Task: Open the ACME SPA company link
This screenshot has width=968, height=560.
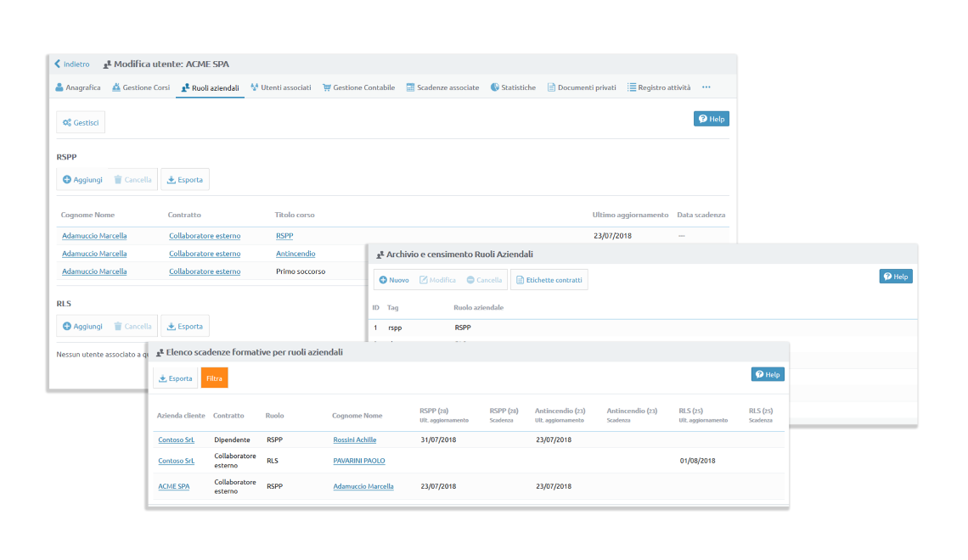Action: 174,486
